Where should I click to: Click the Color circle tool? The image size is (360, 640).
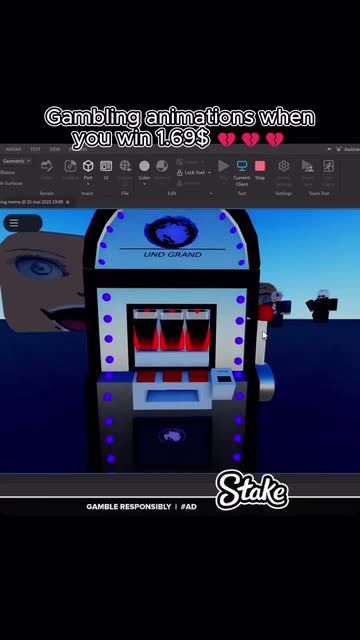tap(144, 166)
